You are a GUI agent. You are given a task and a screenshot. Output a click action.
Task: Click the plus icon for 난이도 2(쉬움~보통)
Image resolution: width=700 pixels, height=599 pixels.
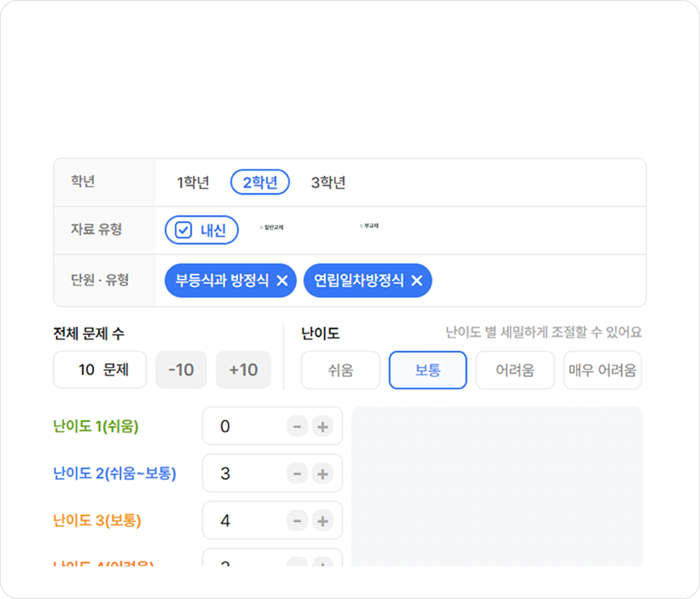pyautogui.click(x=322, y=473)
